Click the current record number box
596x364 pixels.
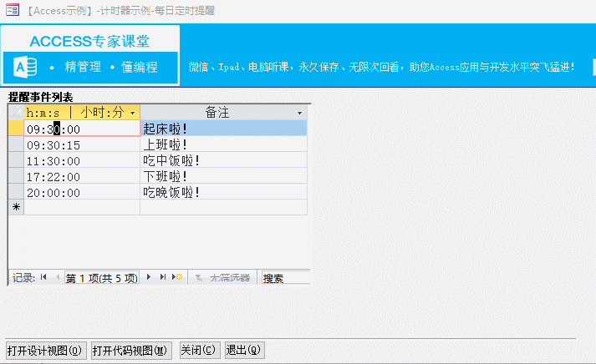[102, 278]
